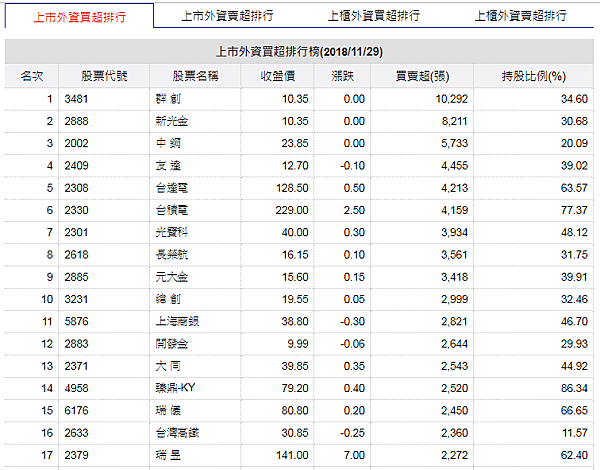Viewport: 600px width, 470px height.
Task: Click stock code 2002
Action: click(x=76, y=144)
